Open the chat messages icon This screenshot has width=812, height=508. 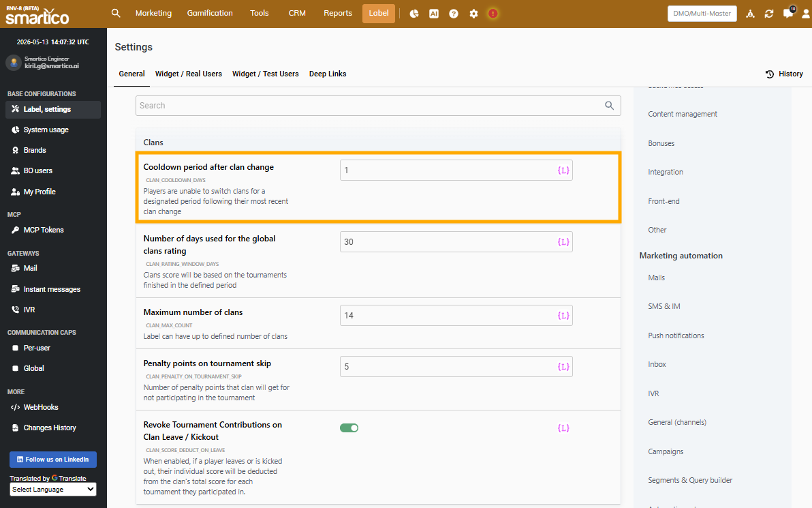click(788, 14)
